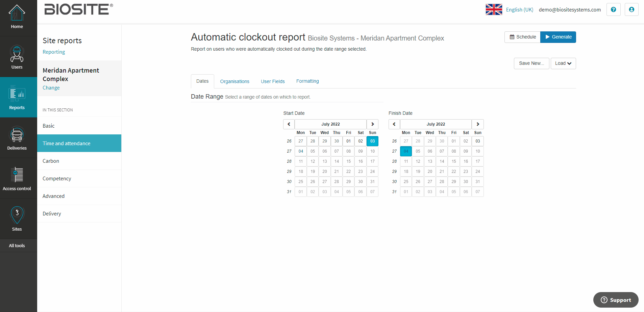Select 28 Tuesday in Start Date week 26

tap(313, 141)
